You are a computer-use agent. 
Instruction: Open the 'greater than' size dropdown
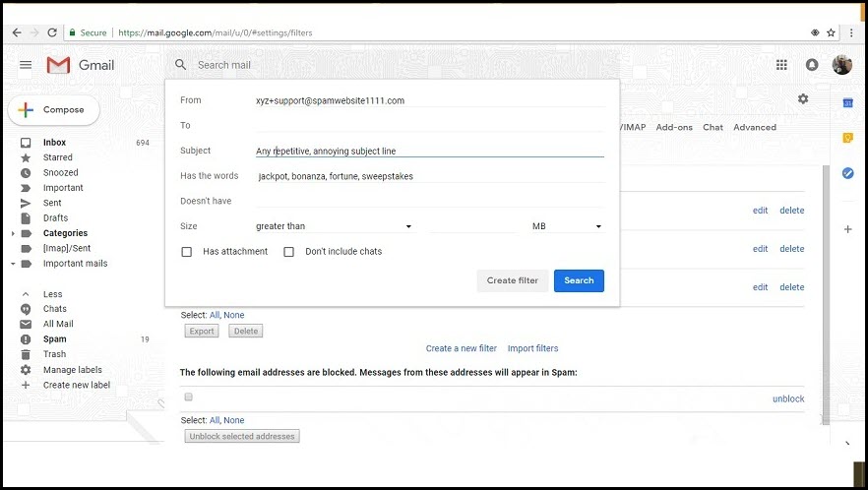pyautogui.click(x=334, y=226)
